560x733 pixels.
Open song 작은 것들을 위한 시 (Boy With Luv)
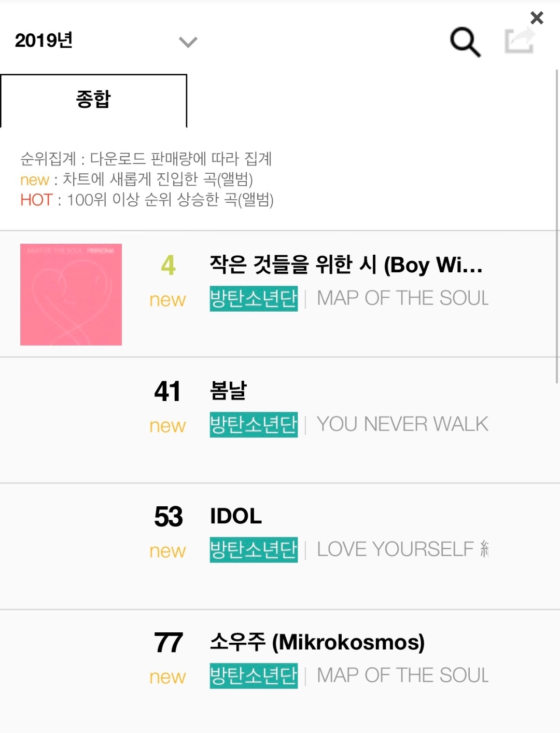(x=346, y=265)
